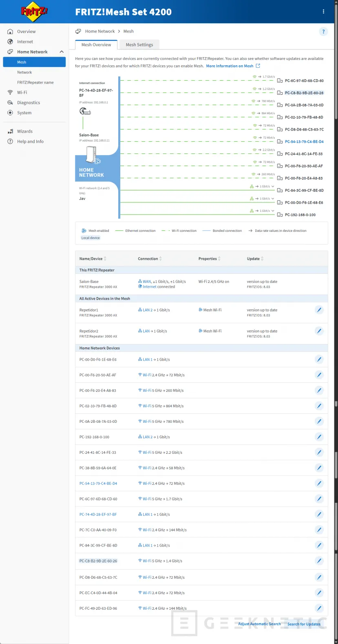
Task: Click the FRITZ!Repeater icon in the Home Network diagram
Action: [93, 155]
